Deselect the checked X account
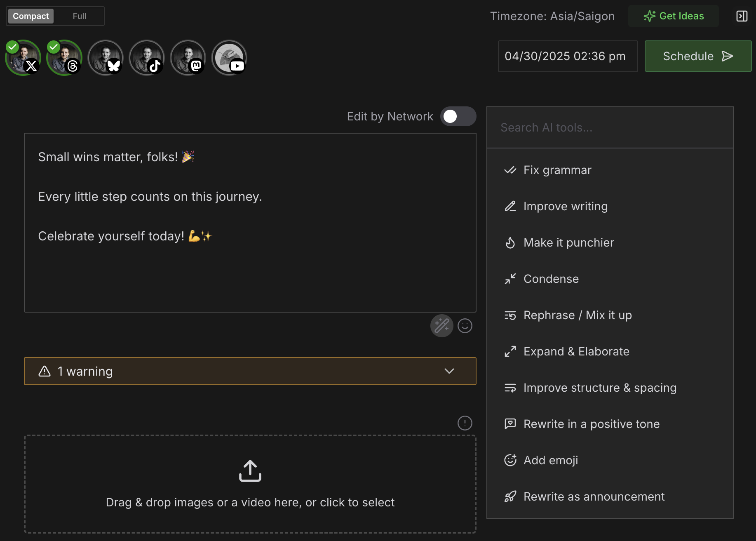Viewport: 756px width, 541px height. tap(23, 58)
